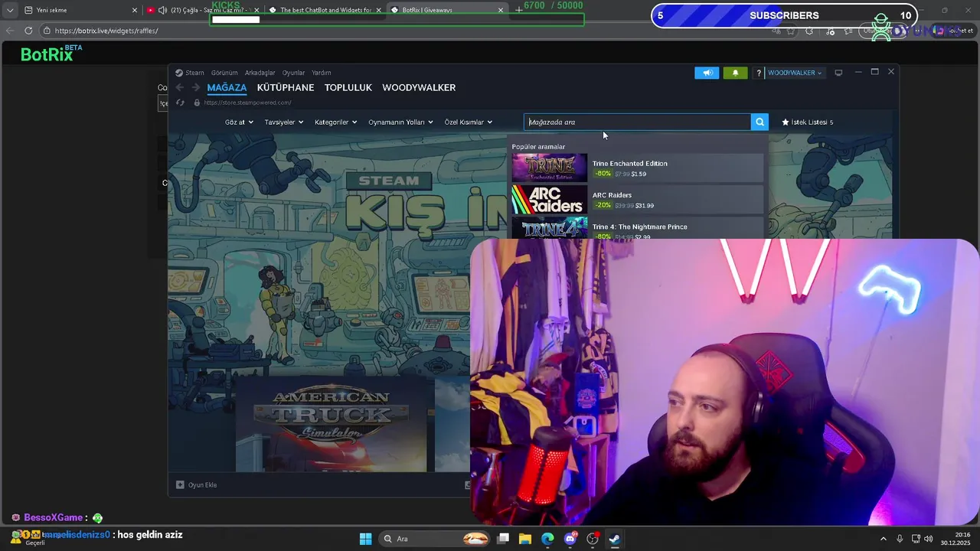The image size is (980, 551).
Task: Expand the Göz at dropdown
Action: tap(239, 122)
